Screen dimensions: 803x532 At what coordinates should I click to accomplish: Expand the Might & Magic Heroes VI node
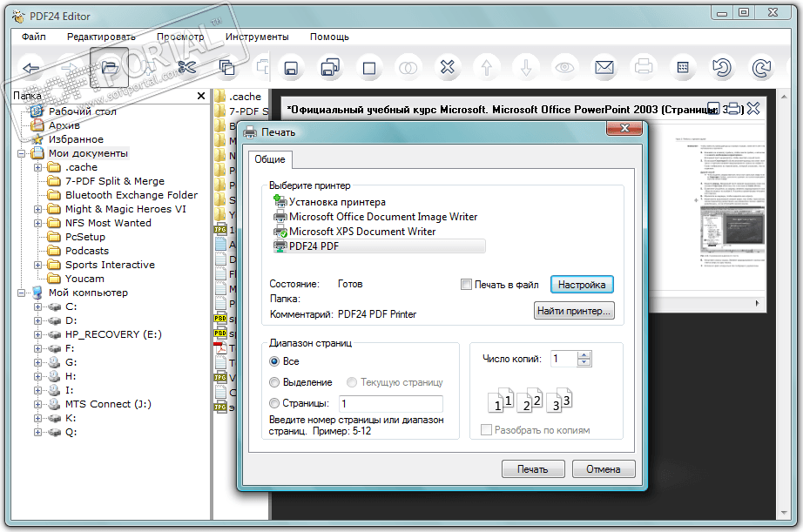click(37, 210)
